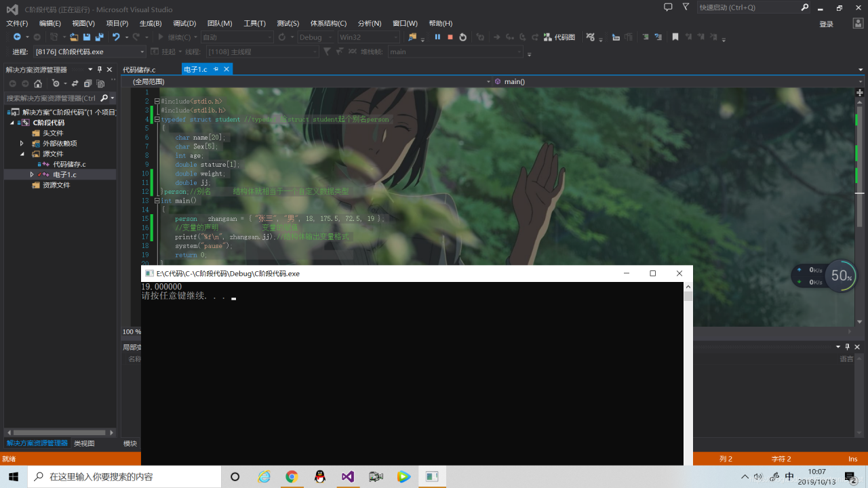868x488 pixels.
Task: Click the Undo arrow icon
Action: (x=116, y=37)
